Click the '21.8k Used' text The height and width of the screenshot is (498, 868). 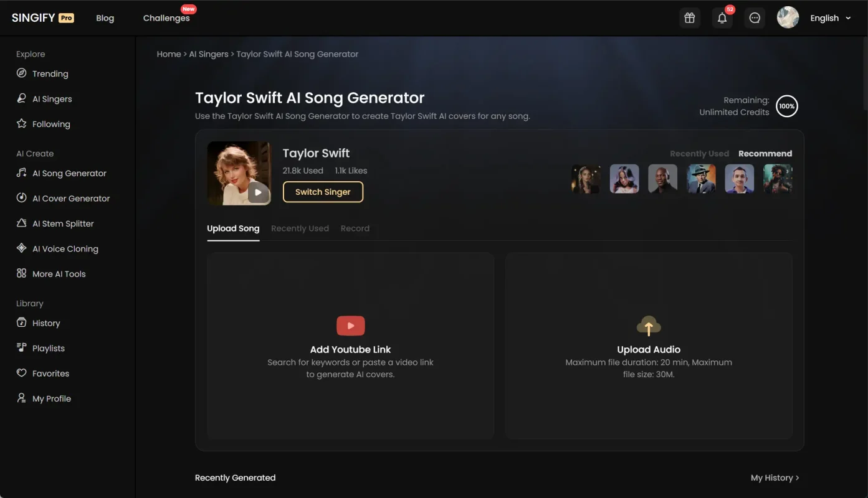[x=303, y=171]
